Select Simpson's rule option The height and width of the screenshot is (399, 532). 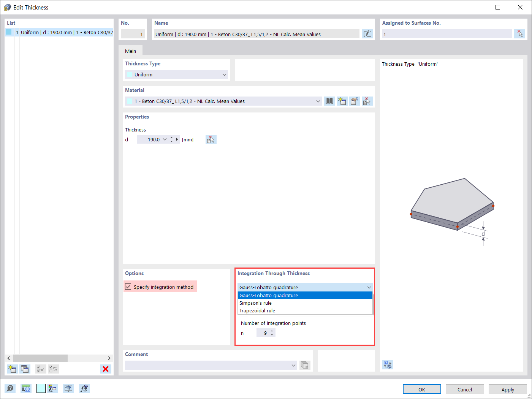click(305, 303)
